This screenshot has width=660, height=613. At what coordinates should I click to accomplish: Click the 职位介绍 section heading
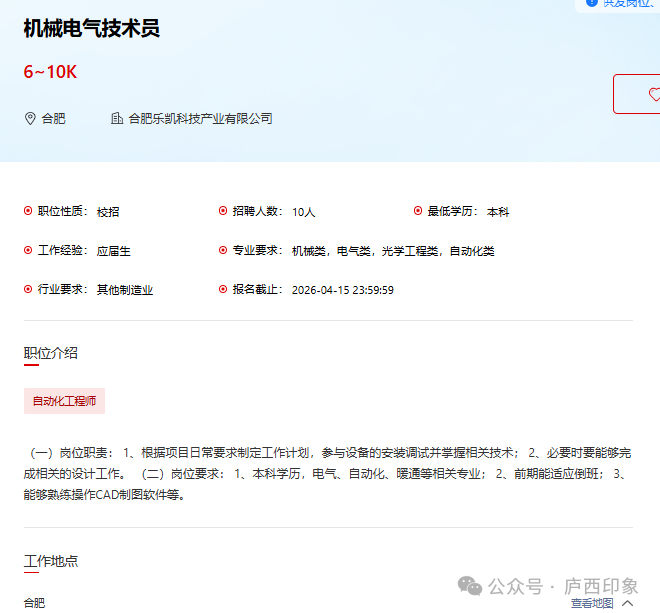coord(51,353)
